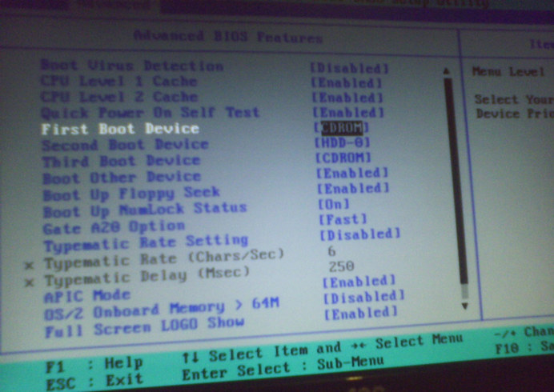Toggle CPU Level 1 Cache [Enabled] value
Viewport: 554px width, 392px height.
[x=347, y=82]
